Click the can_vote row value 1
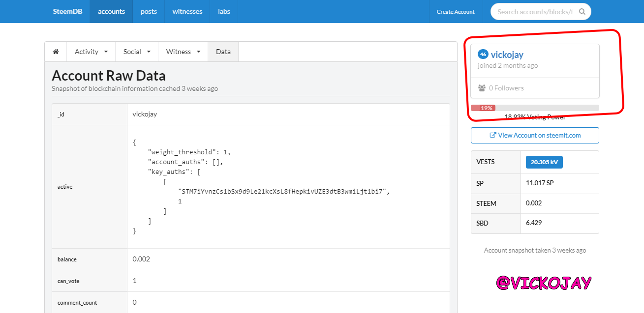Image resolution: width=644 pixels, height=313 pixels. coord(135,281)
